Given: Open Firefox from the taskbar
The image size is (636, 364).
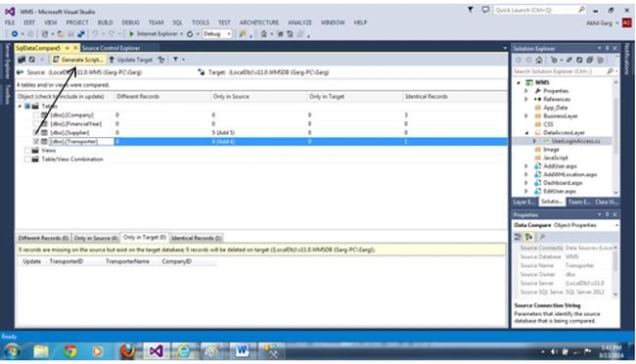Looking at the screenshot, I should click(x=127, y=350).
